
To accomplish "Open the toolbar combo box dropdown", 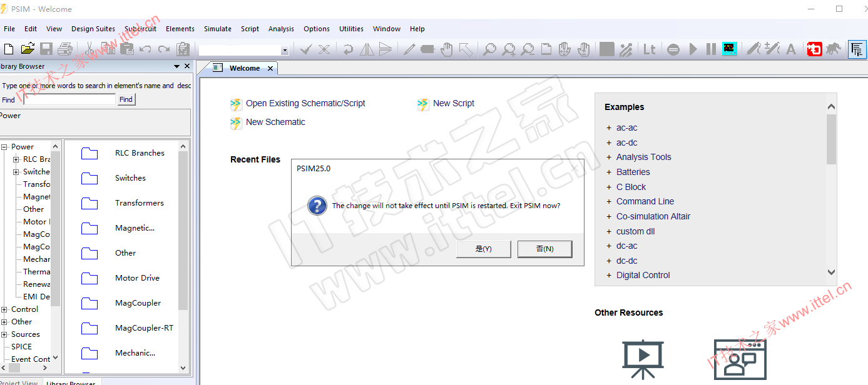I will 285,50.
